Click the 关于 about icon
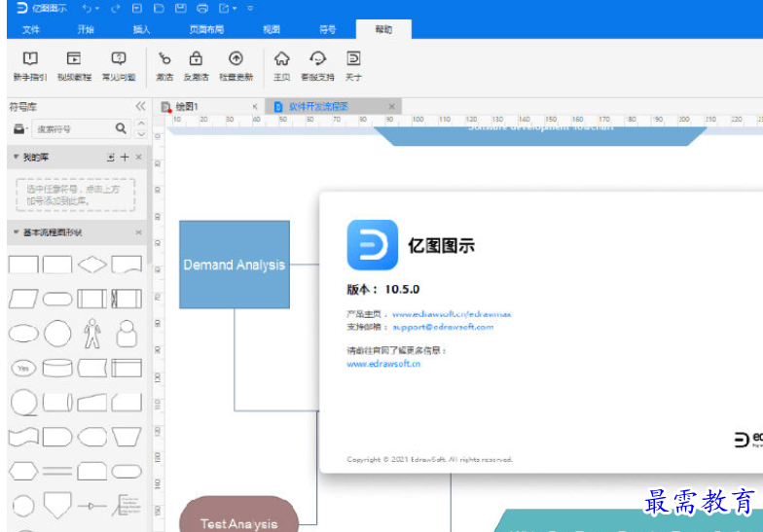 click(x=353, y=66)
